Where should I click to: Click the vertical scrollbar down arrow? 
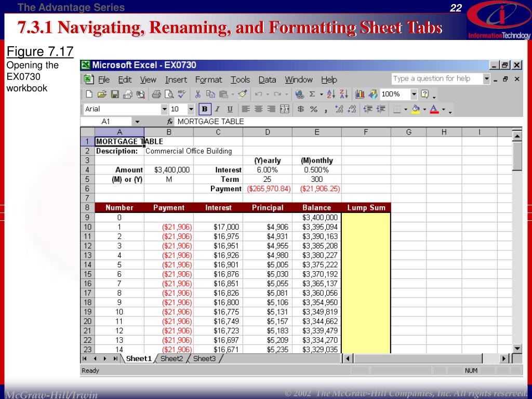tap(517, 349)
